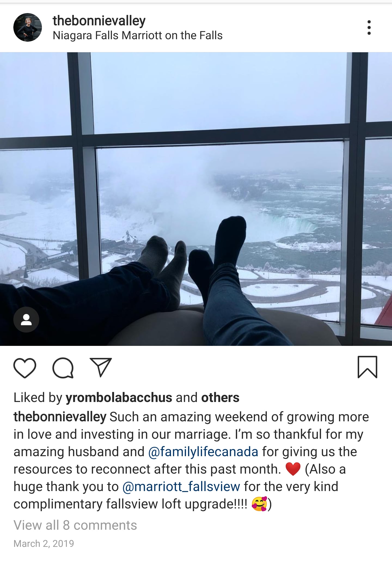The width and height of the screenshot is (392, 576).
Task: View others who liked the post
Action: [x=220, y=398]
